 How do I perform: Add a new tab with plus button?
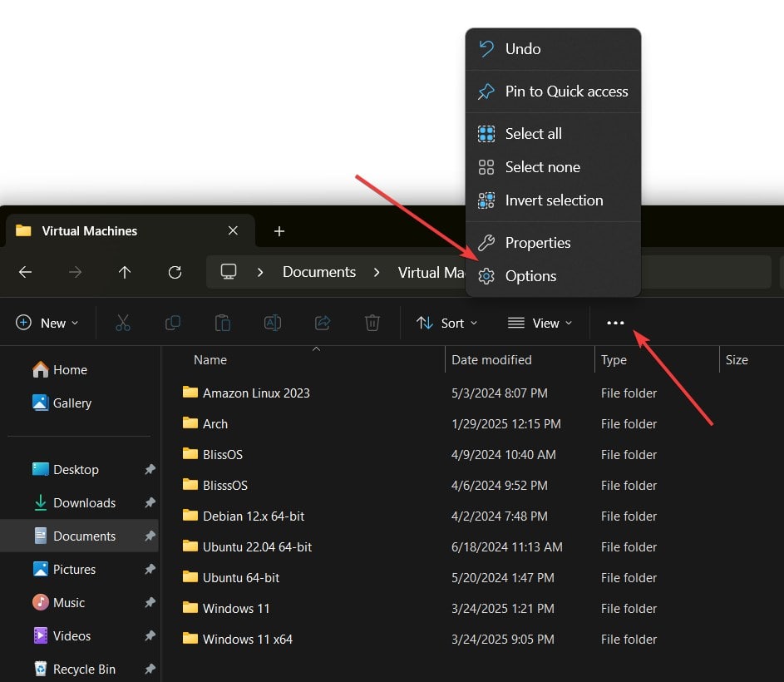(x=279, y=231)
